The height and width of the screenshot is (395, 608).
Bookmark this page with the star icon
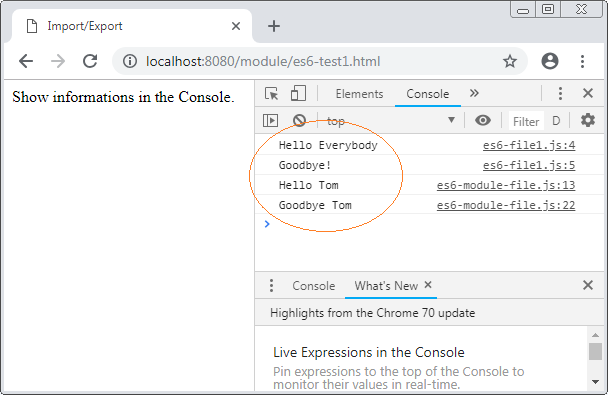(x=510, y=61)
